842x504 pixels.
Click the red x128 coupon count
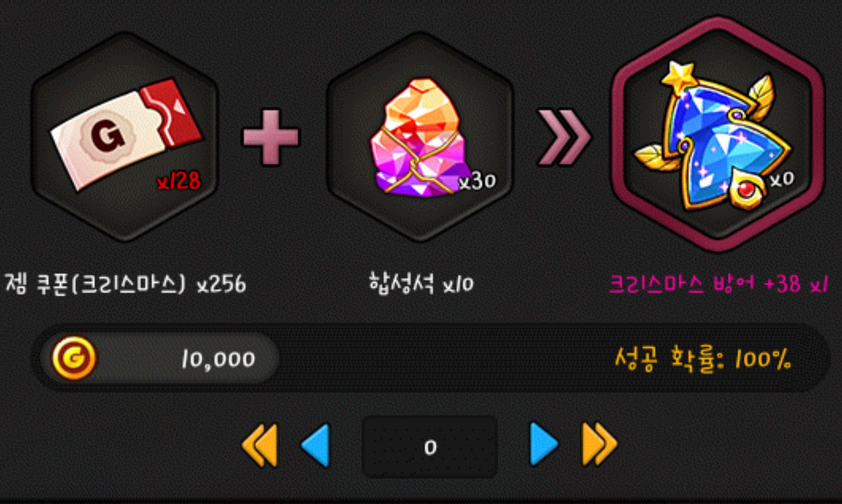179,181
